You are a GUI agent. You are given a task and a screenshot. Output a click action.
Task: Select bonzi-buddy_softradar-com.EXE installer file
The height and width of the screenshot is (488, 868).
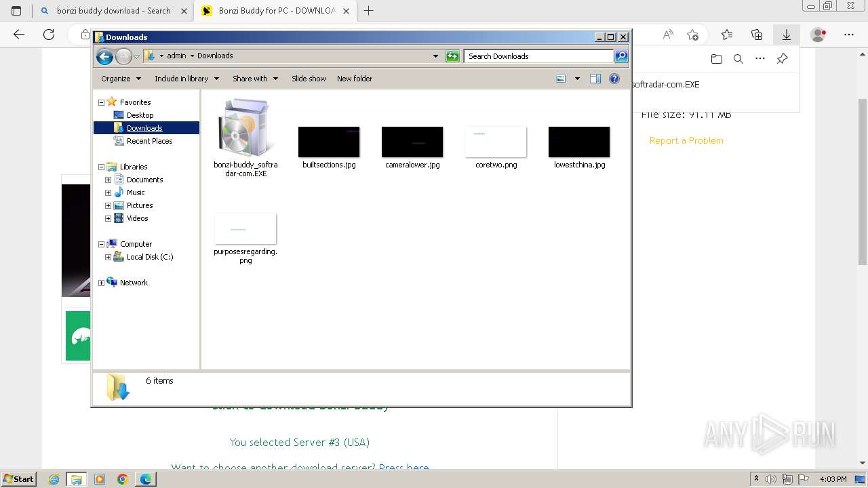(245, 138)
